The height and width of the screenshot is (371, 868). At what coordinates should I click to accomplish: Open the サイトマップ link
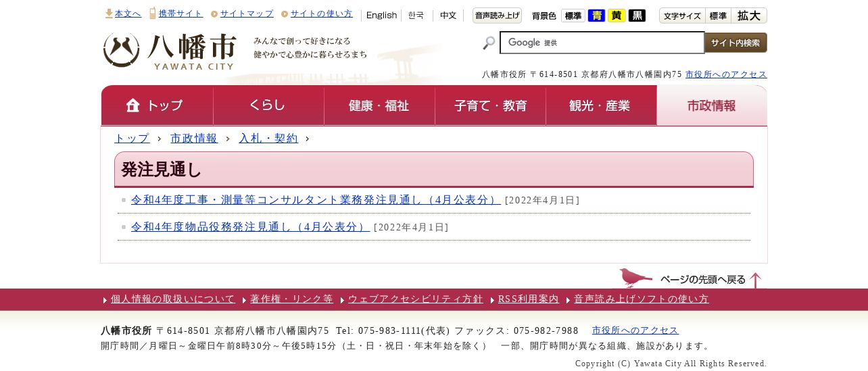click(x=247, y=14)
